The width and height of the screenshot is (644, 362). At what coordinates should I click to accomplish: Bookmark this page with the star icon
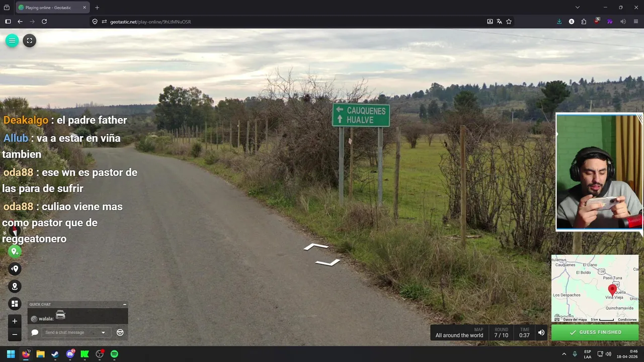(x=509, y=22)
